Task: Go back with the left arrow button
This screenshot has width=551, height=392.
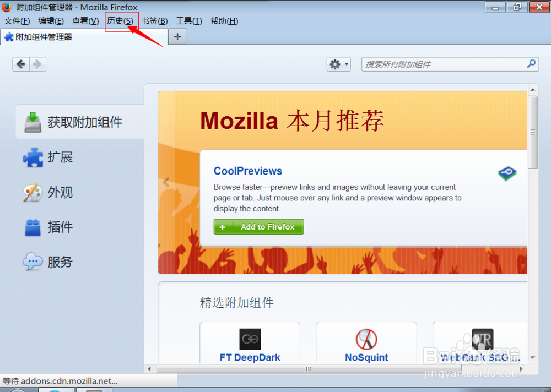Action: point(21,64)
